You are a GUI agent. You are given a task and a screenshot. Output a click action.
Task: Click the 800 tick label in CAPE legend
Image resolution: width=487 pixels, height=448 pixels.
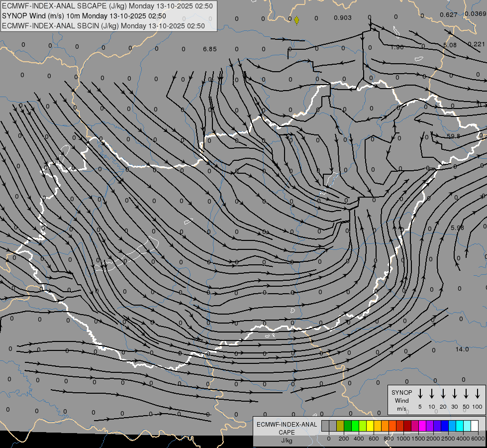[x=389, y=439]
